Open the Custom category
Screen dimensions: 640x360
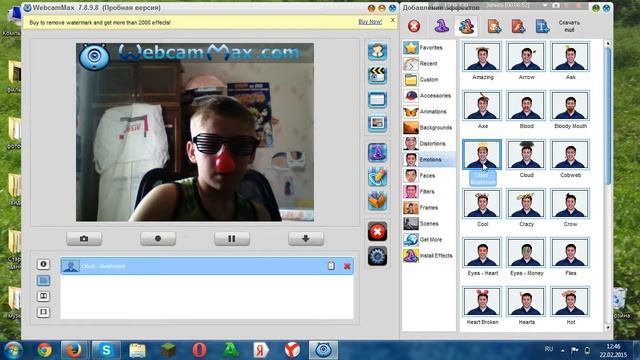tap(429, 80)
